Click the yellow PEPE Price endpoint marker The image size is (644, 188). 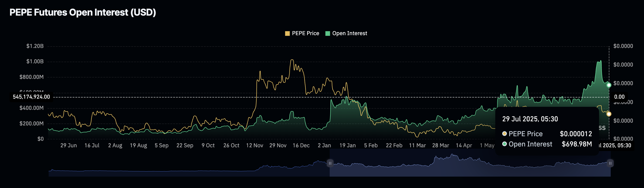tap(609, 114)
